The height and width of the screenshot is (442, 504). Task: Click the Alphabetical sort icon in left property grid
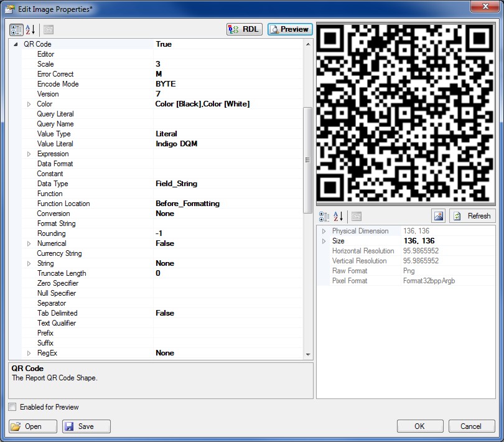point(31,29)
